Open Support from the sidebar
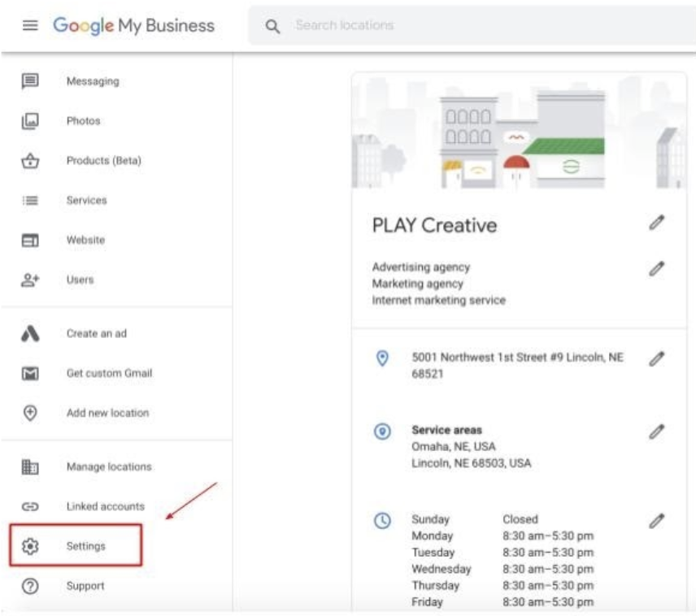The height and width of the screenshot is (616, 696). click(x=85, y=586)
